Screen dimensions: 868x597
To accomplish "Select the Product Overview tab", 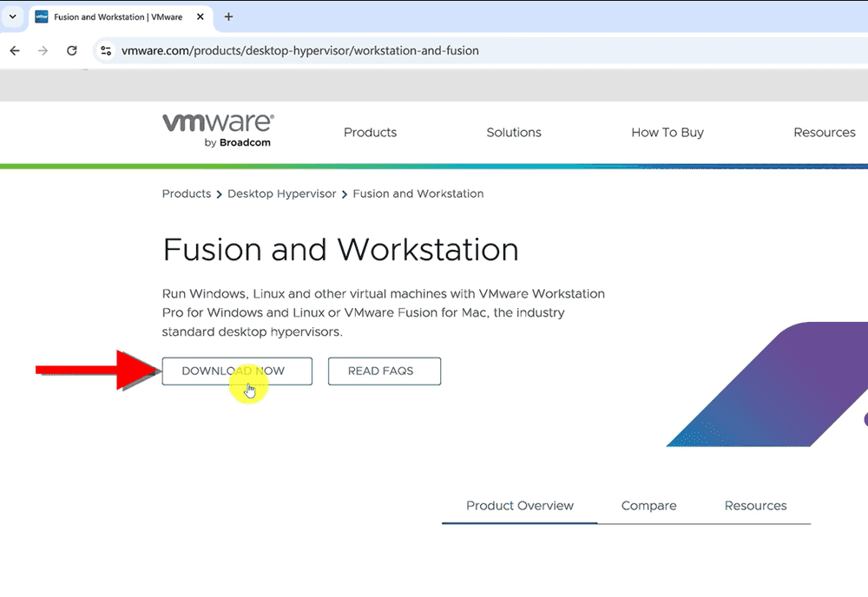I will point(520,506).
